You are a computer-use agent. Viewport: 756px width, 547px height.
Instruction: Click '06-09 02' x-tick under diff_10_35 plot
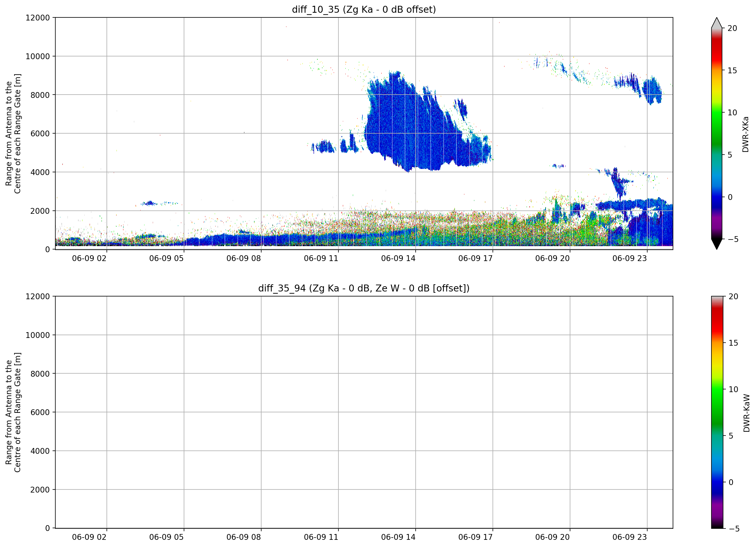click(x=89, y=258)
